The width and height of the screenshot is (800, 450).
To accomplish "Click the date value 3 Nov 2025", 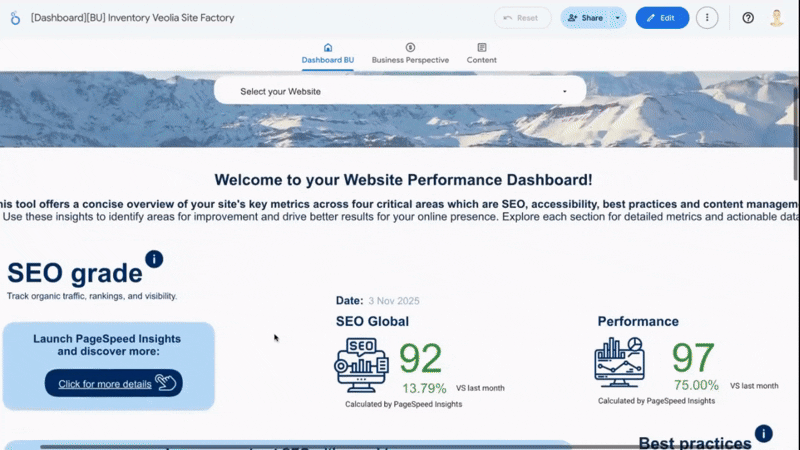I will 394,301.
